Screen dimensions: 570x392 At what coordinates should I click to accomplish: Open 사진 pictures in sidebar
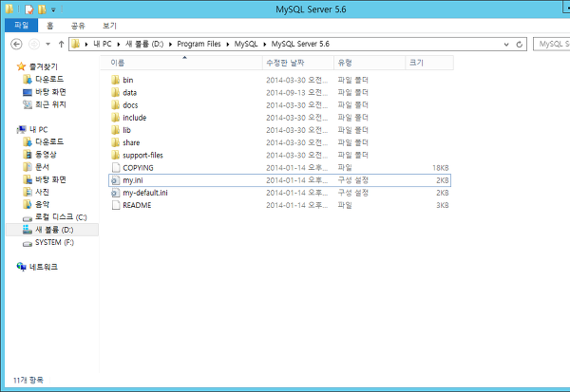[42, 192]
